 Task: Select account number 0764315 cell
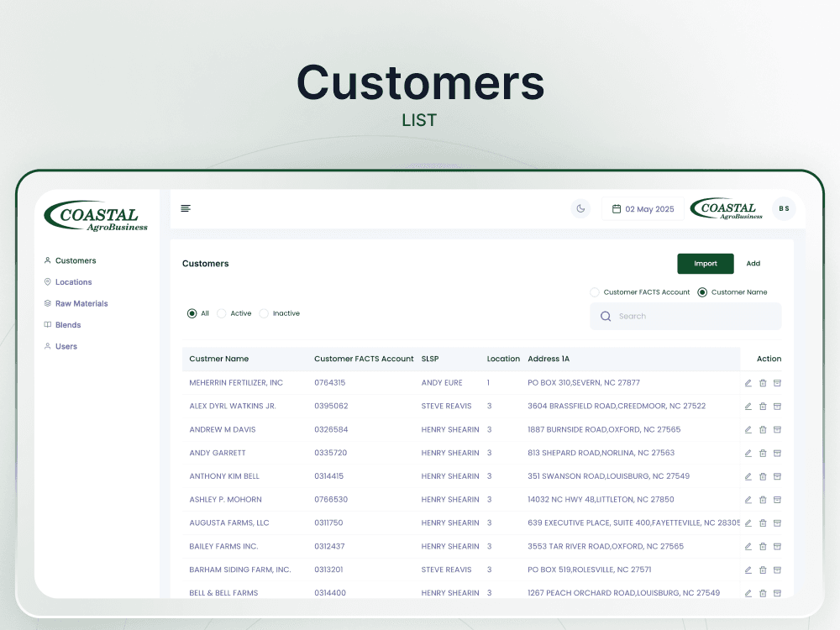tap(330, 382)
